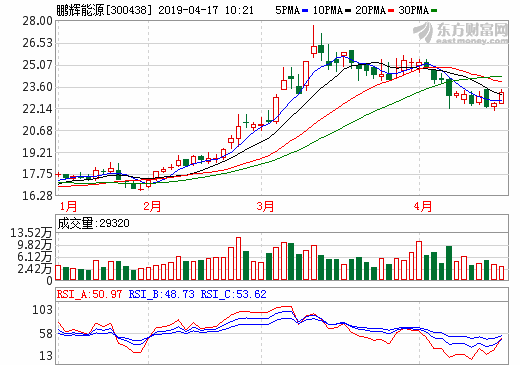This screenshot has height=365, width=520.
Task: Click the 19.21 price axis label
Action: 37,153
